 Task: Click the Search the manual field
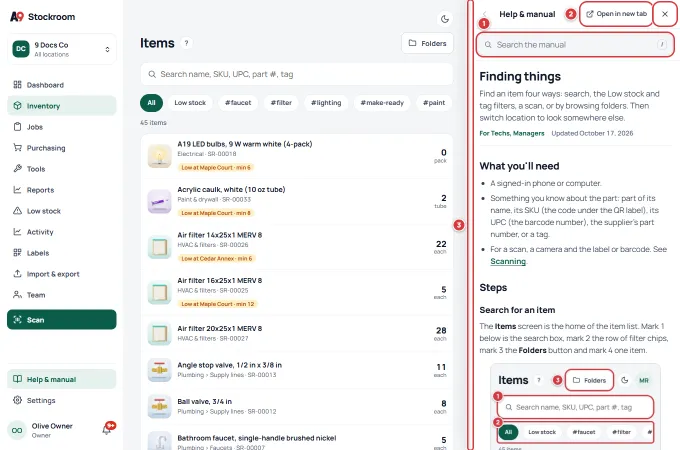575,45
